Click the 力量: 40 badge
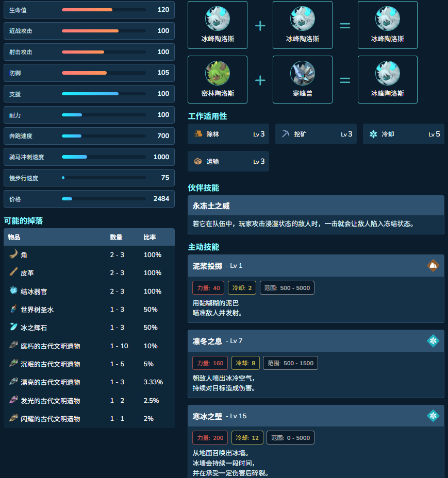The height and width of the screenshot is (478, 448). pyautogui.click(x=208, y=288)
